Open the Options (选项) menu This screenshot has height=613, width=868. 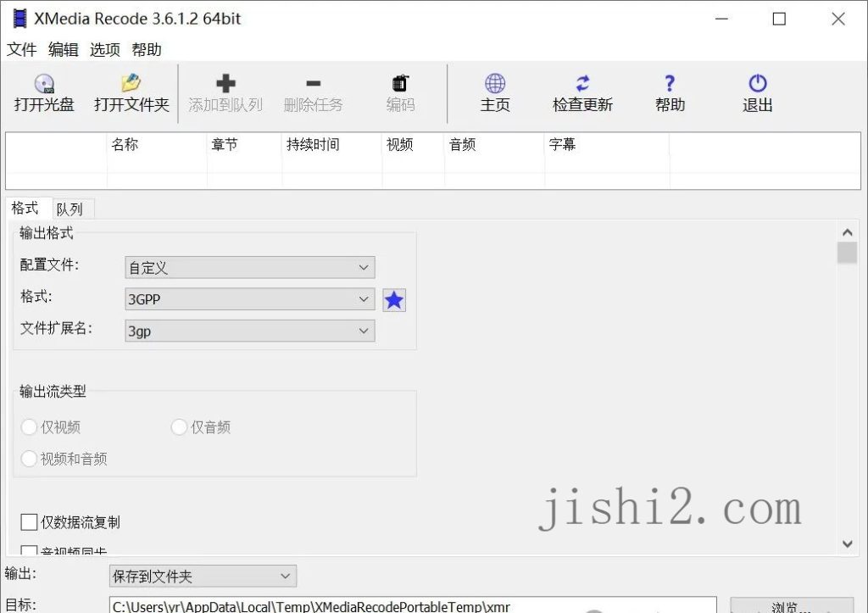(x=104, y=50)
